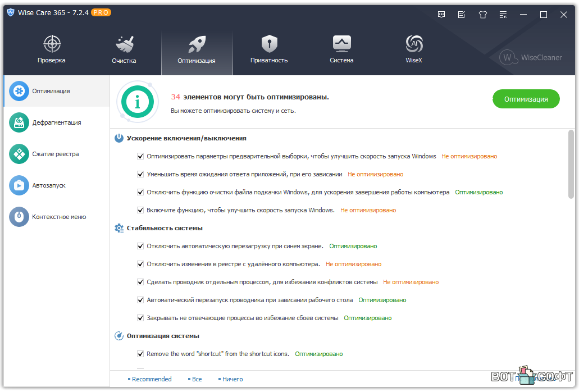Open Сжатие реестра in the sidebar
Screen dimensions: 579x392
click(x=57, y=154)
